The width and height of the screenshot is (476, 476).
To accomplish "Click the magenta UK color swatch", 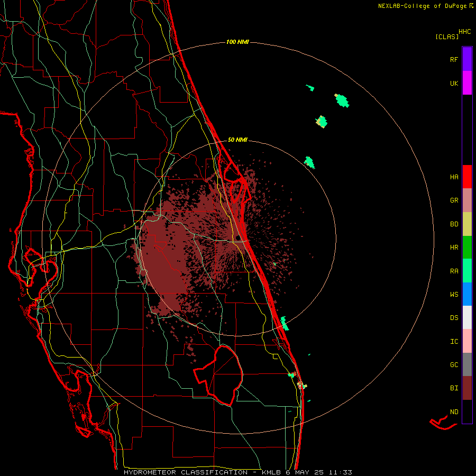I will 467,83.
